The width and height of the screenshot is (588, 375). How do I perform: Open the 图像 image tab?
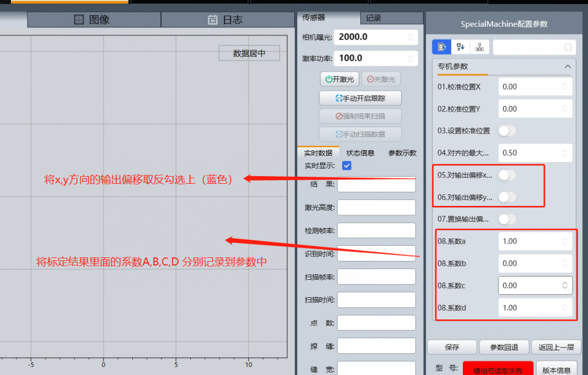tap(94, 19)
